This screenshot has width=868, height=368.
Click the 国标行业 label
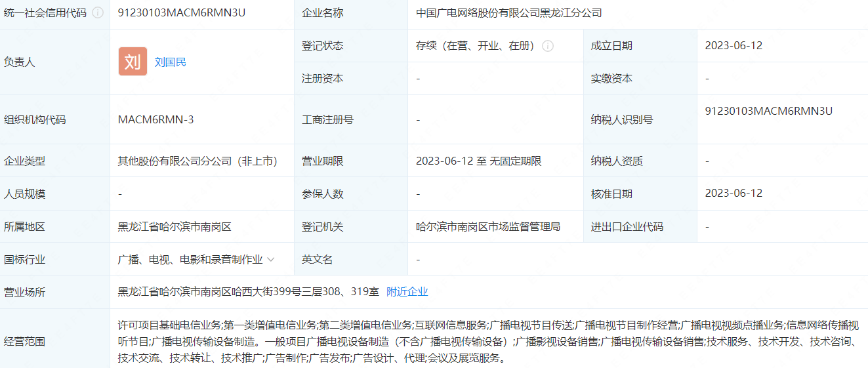pos(25,260)
